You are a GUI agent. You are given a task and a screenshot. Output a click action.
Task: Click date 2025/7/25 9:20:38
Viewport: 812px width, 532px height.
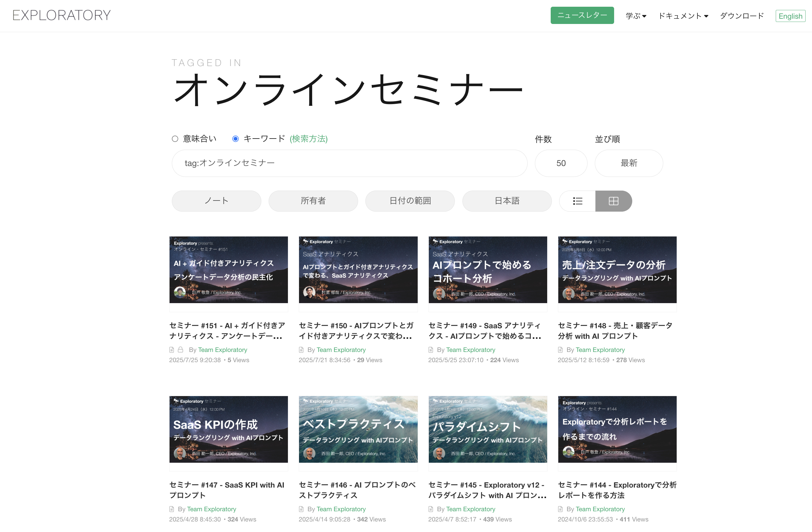tap(195, 360)
